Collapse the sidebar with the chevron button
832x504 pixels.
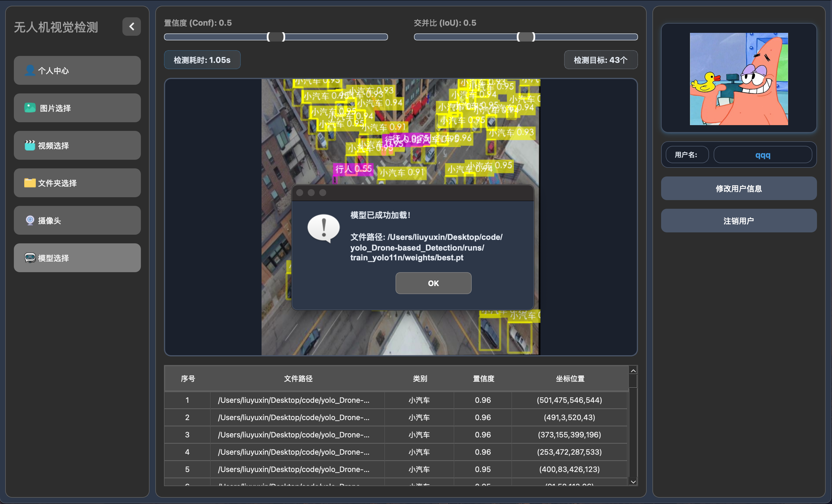point(131,27)
